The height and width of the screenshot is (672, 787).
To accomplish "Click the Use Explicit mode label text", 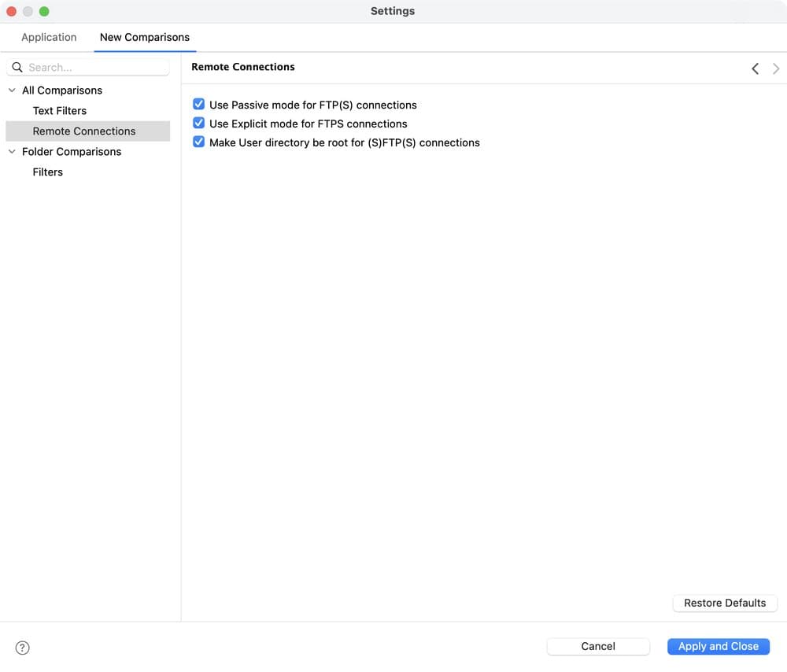I will [309, 124].
